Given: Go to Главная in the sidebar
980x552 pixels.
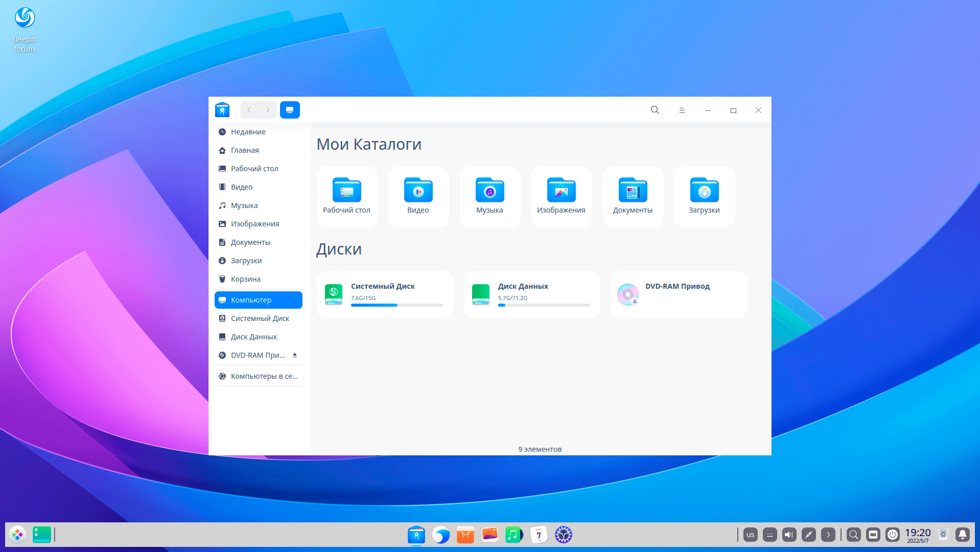Looking at the screenshot, I should point(259,150).
